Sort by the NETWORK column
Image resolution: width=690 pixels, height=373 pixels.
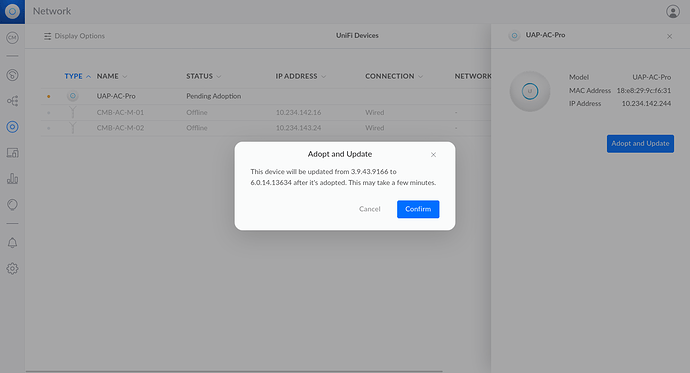473,77
